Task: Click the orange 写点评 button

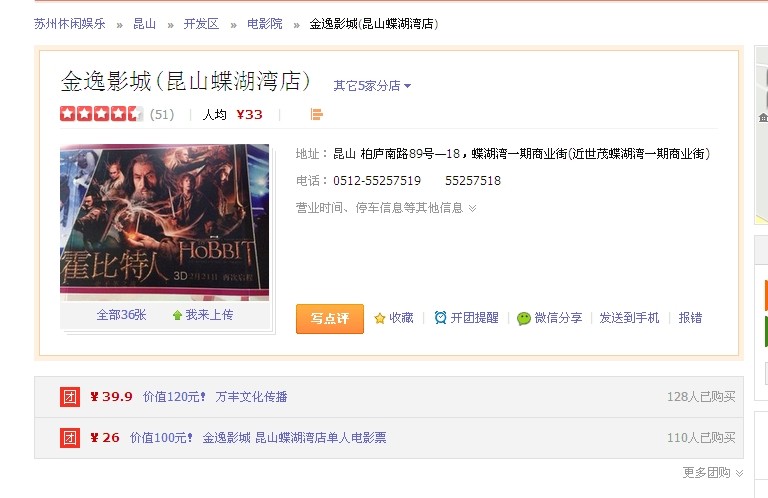Action: pos(330,319)
